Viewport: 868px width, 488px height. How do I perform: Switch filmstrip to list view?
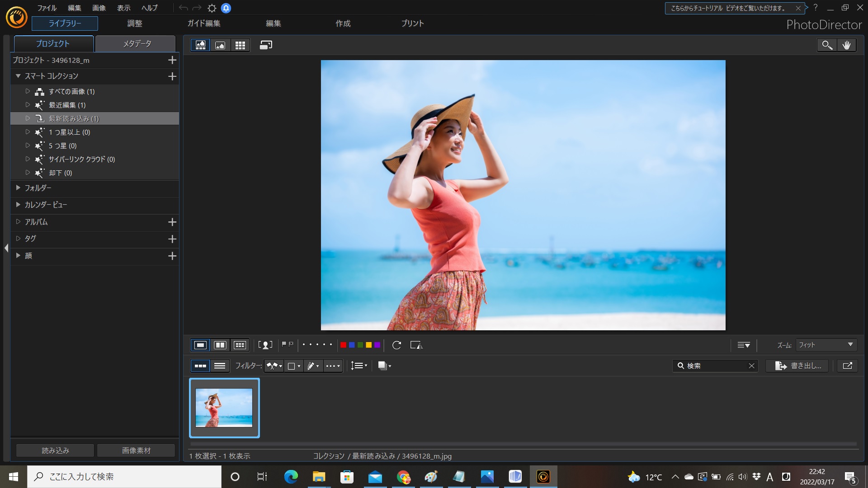(x=220, y=366)
